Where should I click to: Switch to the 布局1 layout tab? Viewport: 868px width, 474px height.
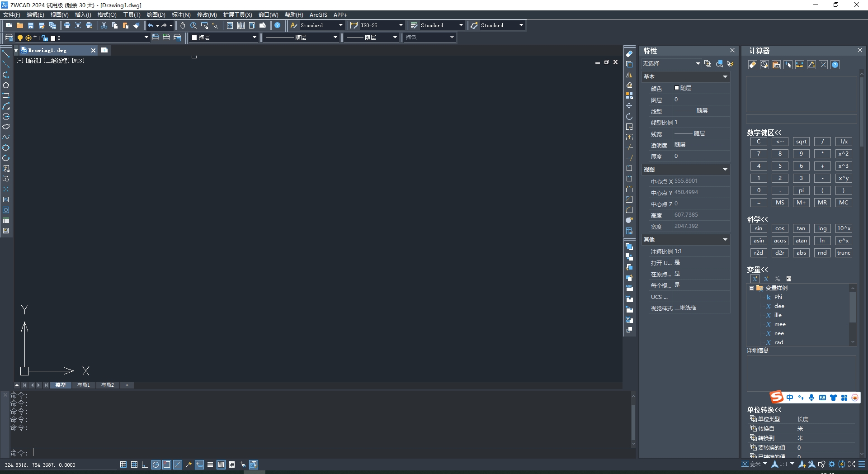coord(84,385)
